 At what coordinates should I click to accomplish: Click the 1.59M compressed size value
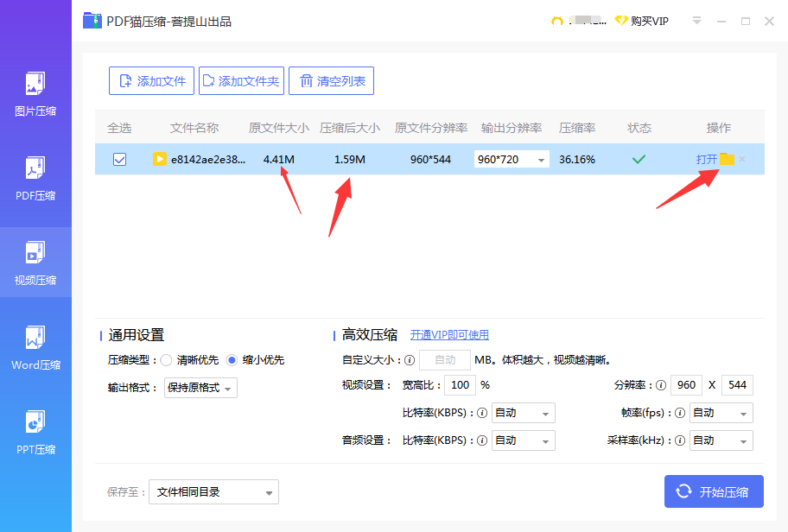[350, 159]
